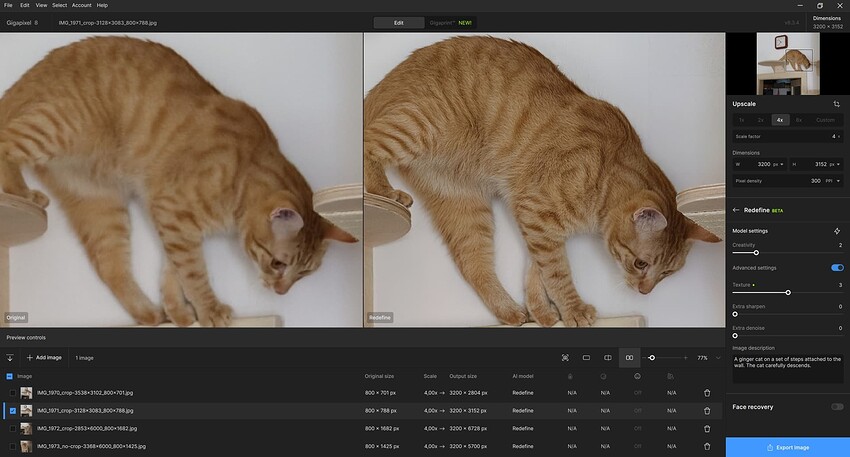This screenshot has width=850, height=457.
Task: Click thumbnail icon of IMG_1973 row
Action: click(26, 446)
